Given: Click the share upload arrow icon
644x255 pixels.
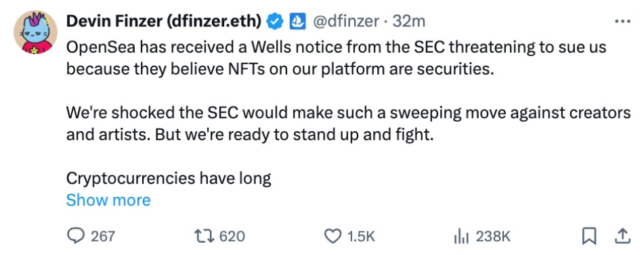Looking at the screenshot, I should pos(622,236).
